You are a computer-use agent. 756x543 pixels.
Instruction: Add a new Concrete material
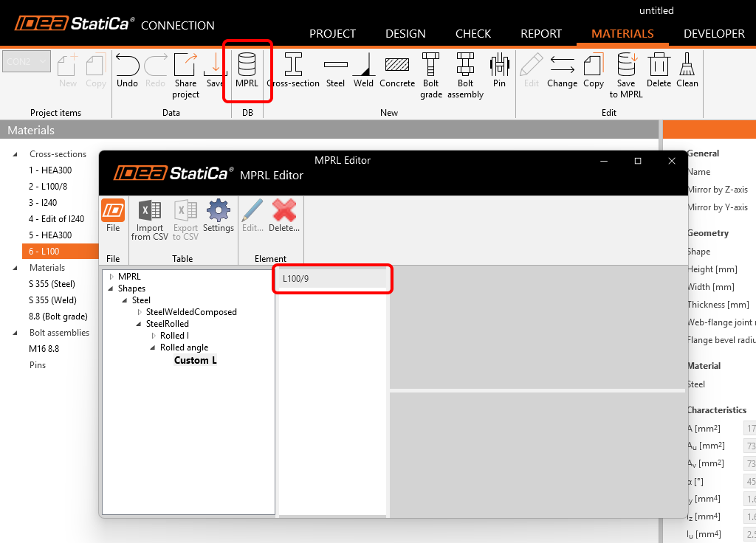(397, 71)
